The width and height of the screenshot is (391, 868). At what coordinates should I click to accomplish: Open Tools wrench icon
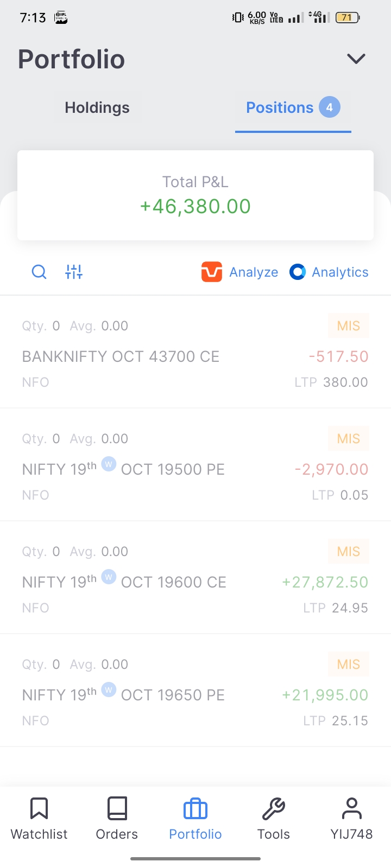[274, 808]
